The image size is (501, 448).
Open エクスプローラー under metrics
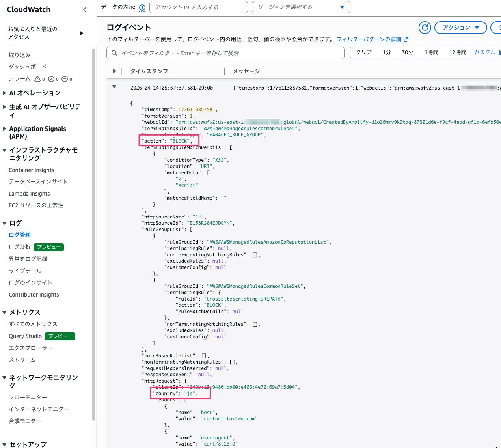pyautogui.click(x=31, y=348)
